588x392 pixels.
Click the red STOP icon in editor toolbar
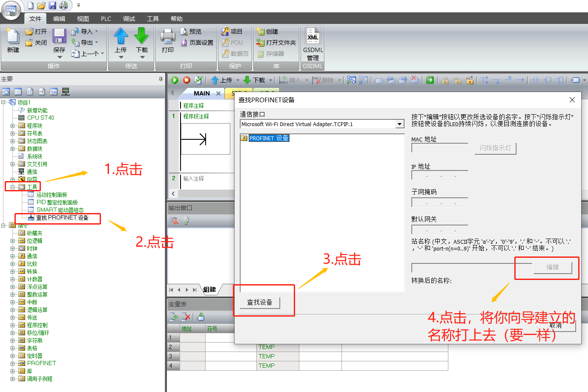186,80
